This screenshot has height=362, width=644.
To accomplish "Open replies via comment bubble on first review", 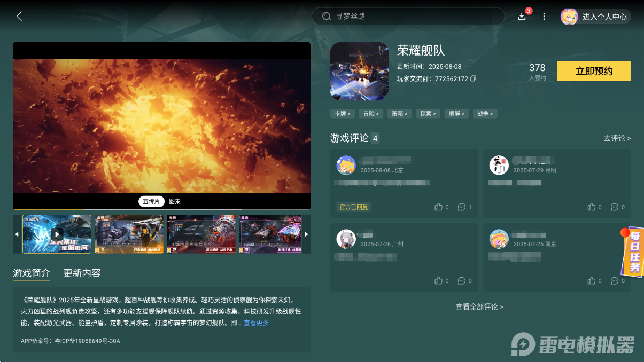I will [x=463, y=207].
